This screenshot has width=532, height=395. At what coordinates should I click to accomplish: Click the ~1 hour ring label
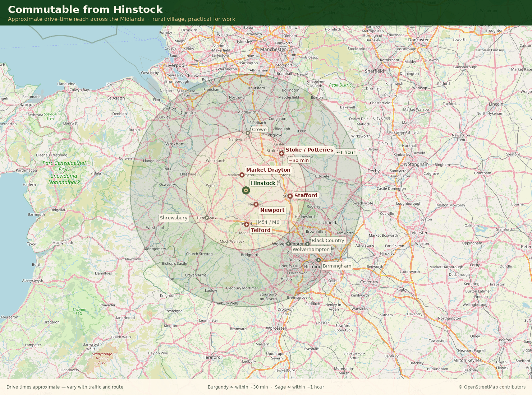pos(346,152)
